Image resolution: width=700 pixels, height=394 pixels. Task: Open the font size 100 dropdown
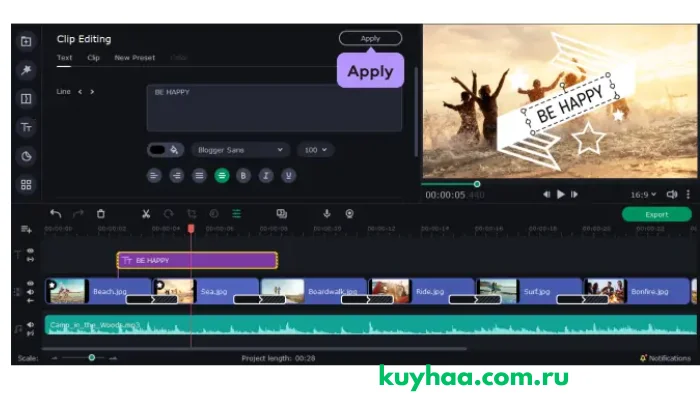316,150
